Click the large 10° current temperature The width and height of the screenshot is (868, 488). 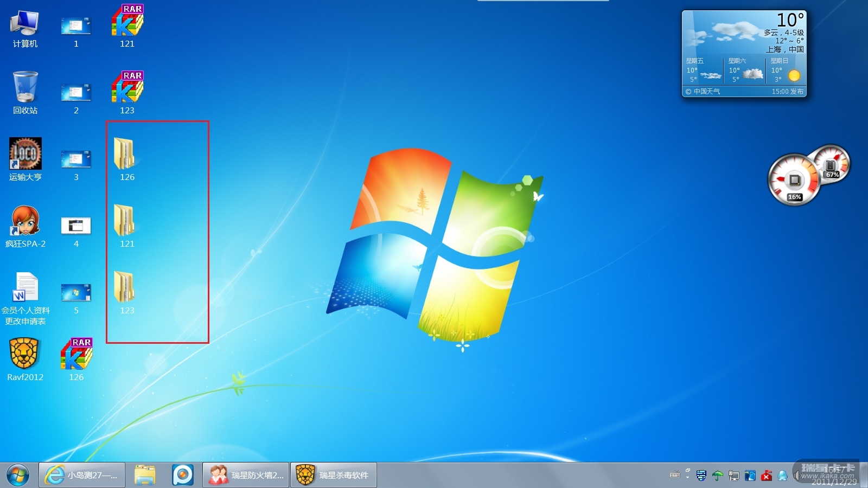pos(790,20)
